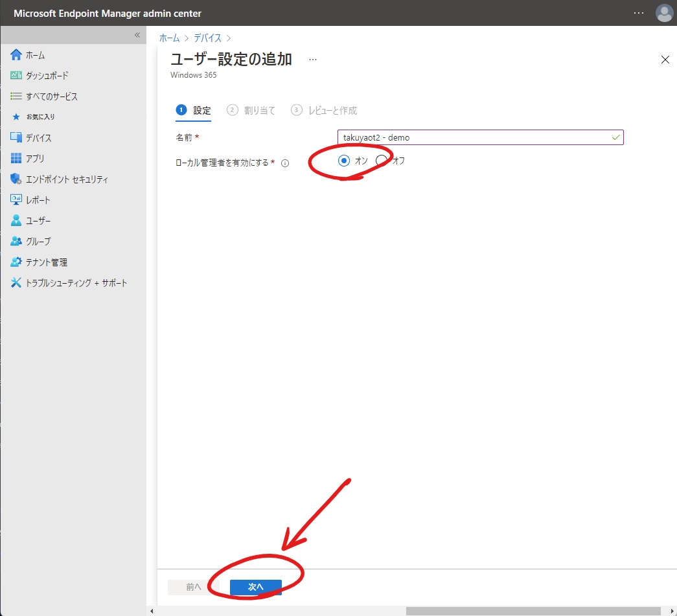Open the トラブルシューティング + サポート tools icon

pos(16,283)
